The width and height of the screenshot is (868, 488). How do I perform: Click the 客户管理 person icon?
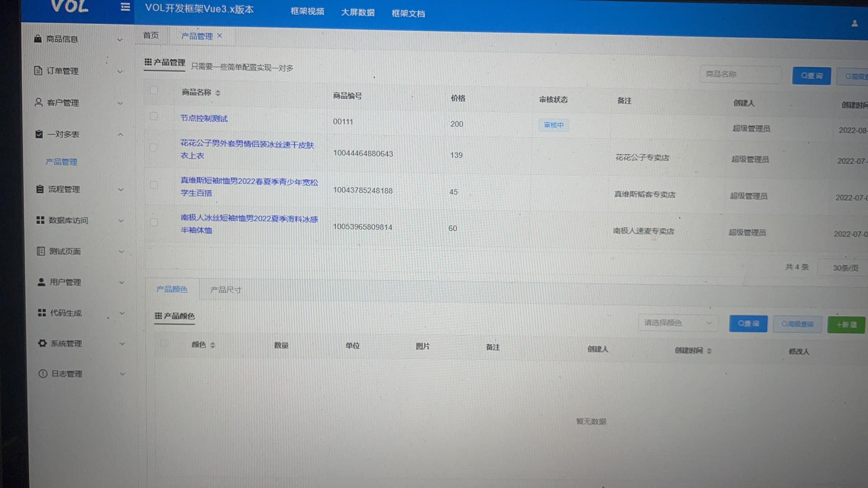(x=39, y=103)
